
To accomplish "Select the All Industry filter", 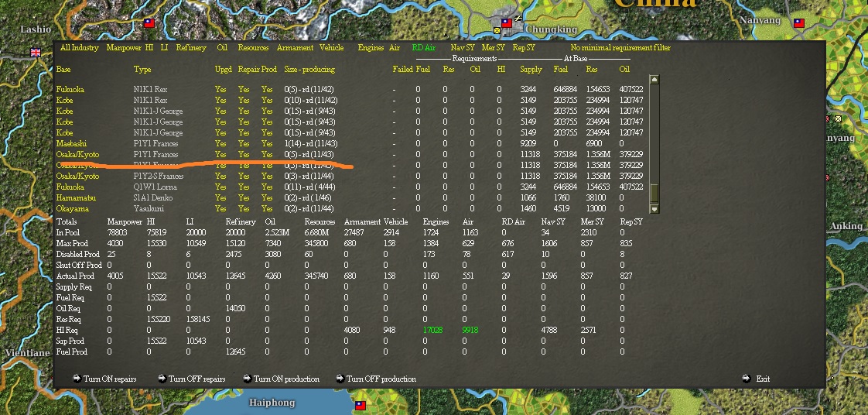I will click(80, 48).
